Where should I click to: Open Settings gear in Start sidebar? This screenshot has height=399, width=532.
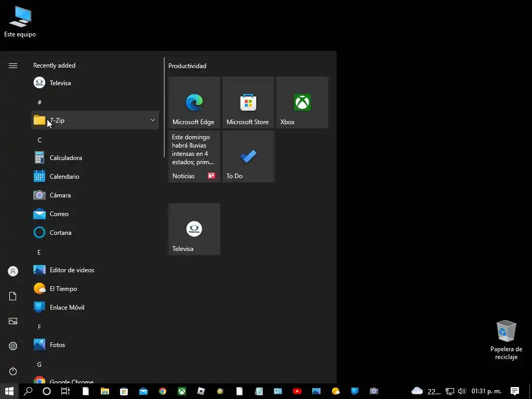[13, 346]
